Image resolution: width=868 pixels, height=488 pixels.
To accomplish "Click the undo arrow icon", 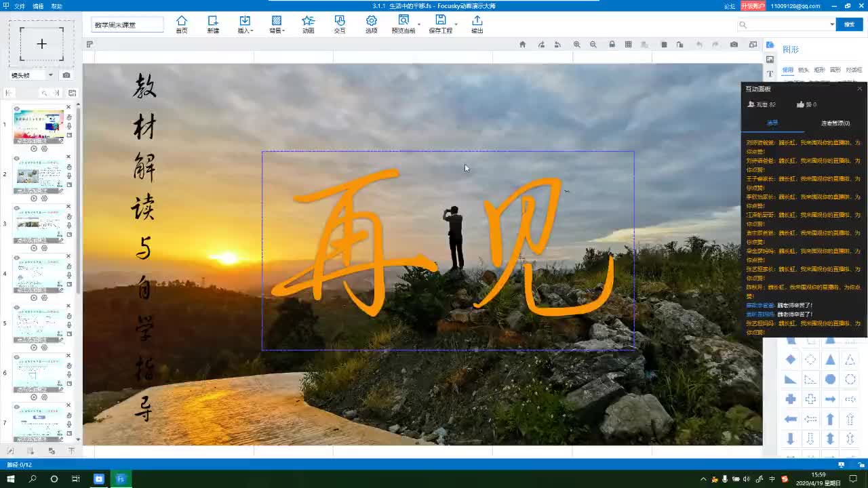I will (699, 45).
